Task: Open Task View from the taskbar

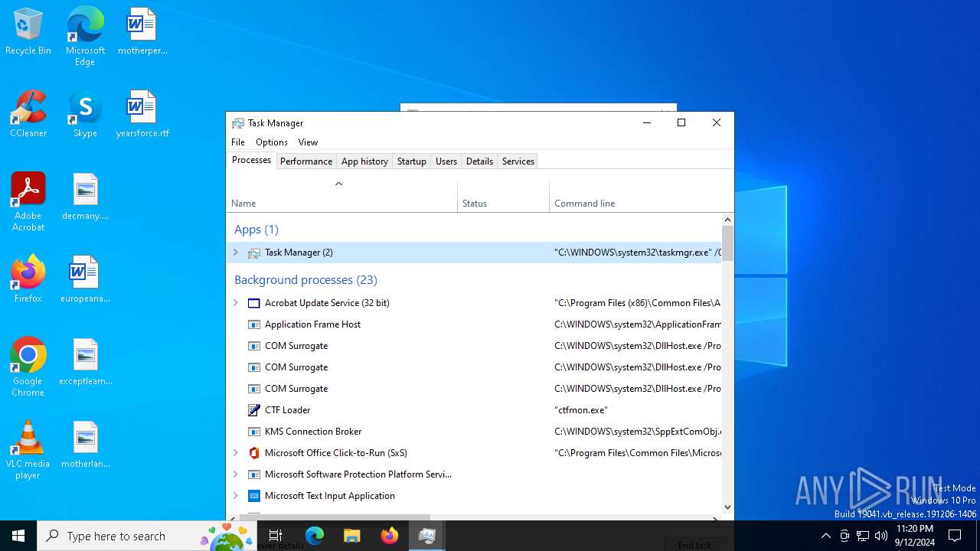Action: pyautogui.click(x=276, y=536)
